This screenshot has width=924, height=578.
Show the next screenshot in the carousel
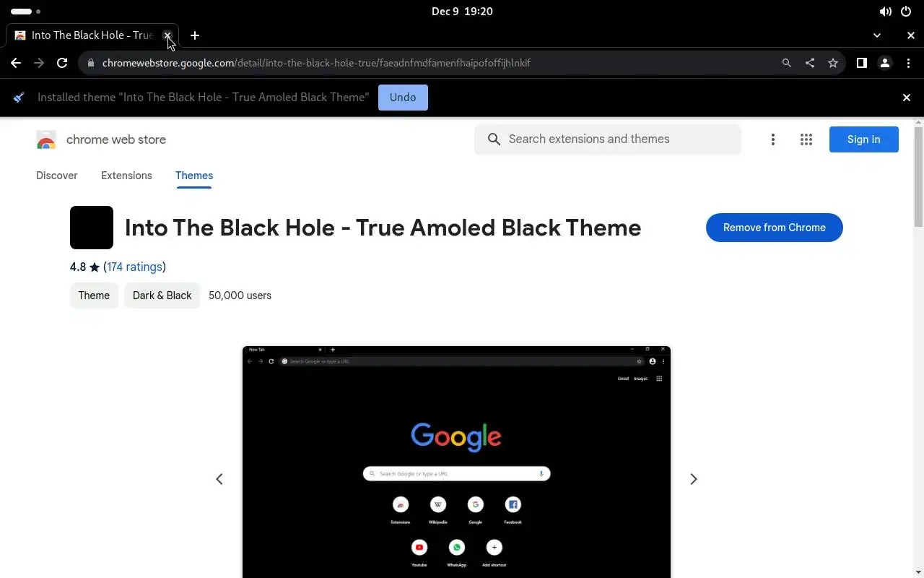(694, 479)
